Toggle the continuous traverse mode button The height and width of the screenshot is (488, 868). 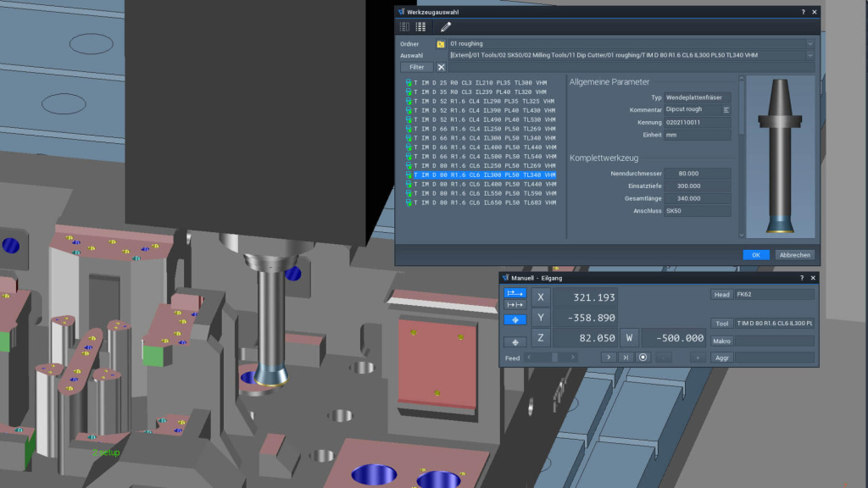[x=515, y=295]
